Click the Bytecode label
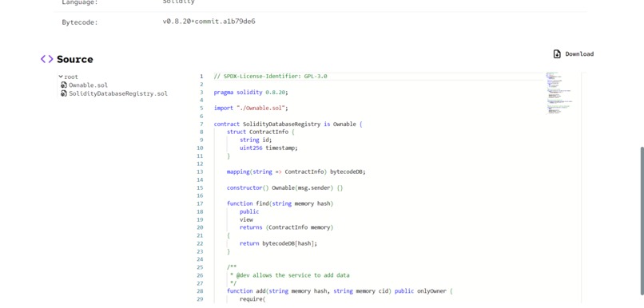This screenshot has height=308, width=644. [80, 22]
